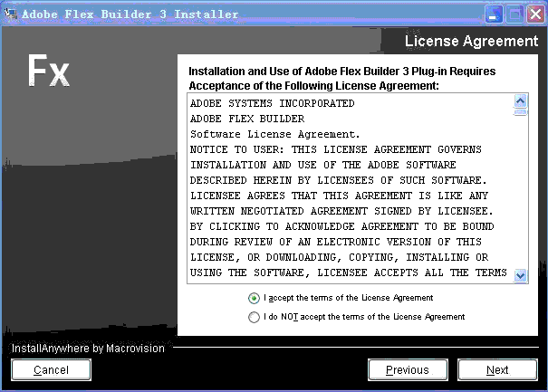Click the Next button

click(x=497, y=369)
